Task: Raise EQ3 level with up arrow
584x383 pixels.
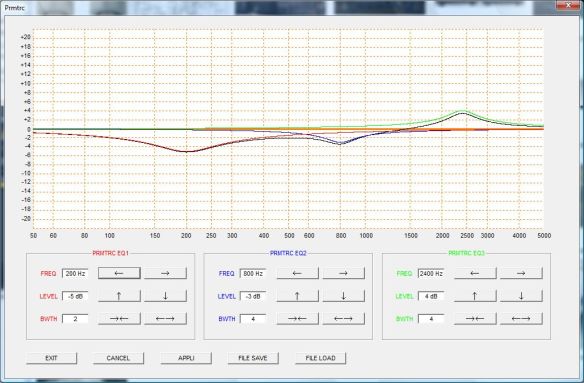Action: click(475, 296)
